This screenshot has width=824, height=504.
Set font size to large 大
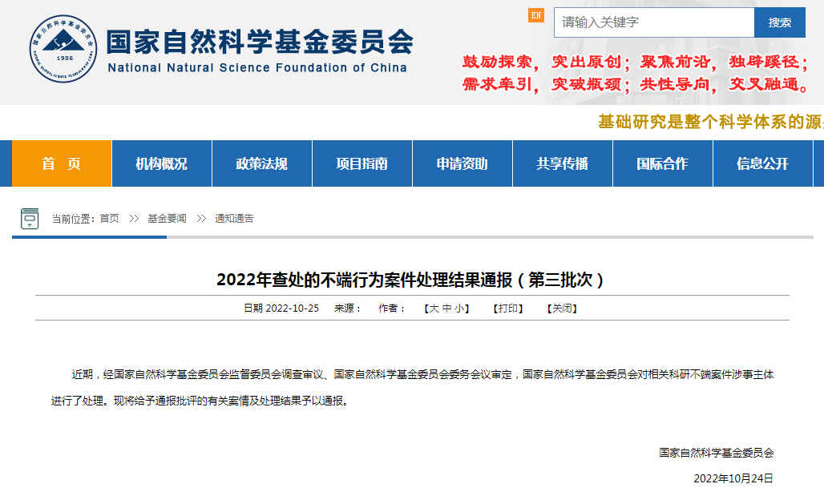(x=434, y=308)
